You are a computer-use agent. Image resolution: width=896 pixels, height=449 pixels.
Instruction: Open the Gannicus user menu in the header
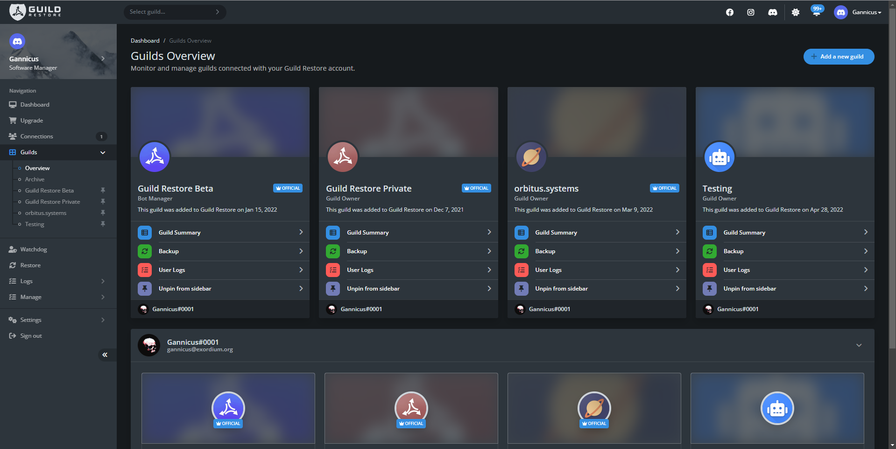tap(858, 12)
